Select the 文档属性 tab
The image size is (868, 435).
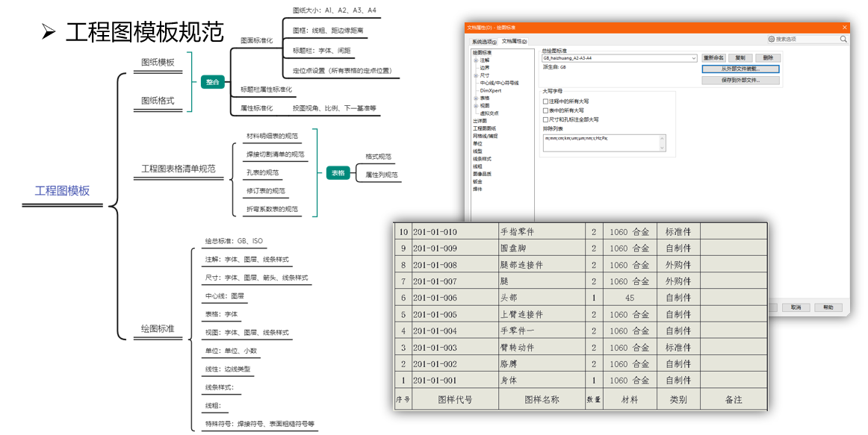514,41
